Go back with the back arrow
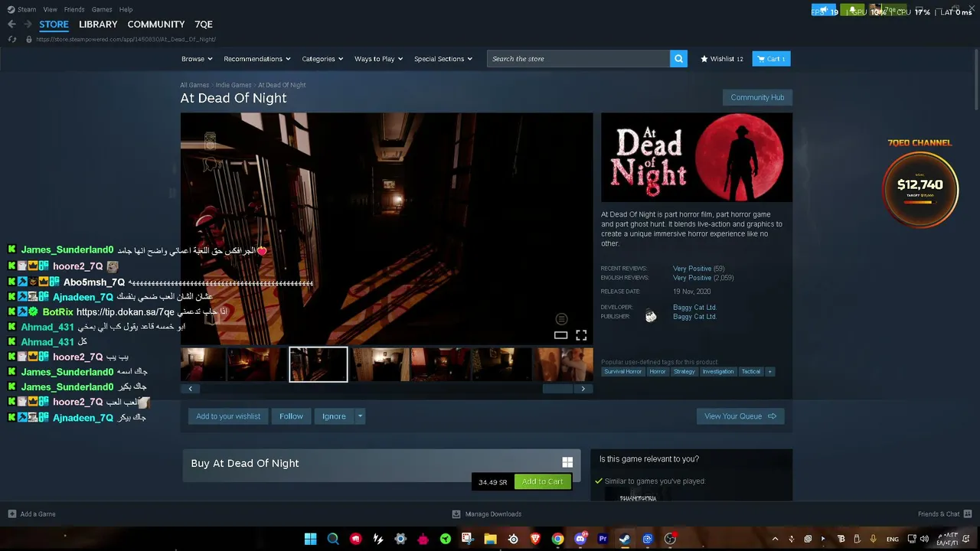 tap(11, 24)
